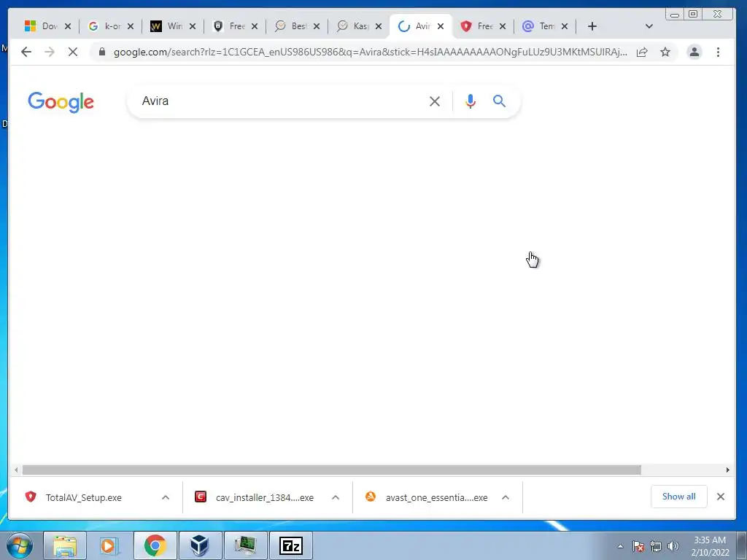
Task: Go back to the previous page
Action: coord(26,52)
